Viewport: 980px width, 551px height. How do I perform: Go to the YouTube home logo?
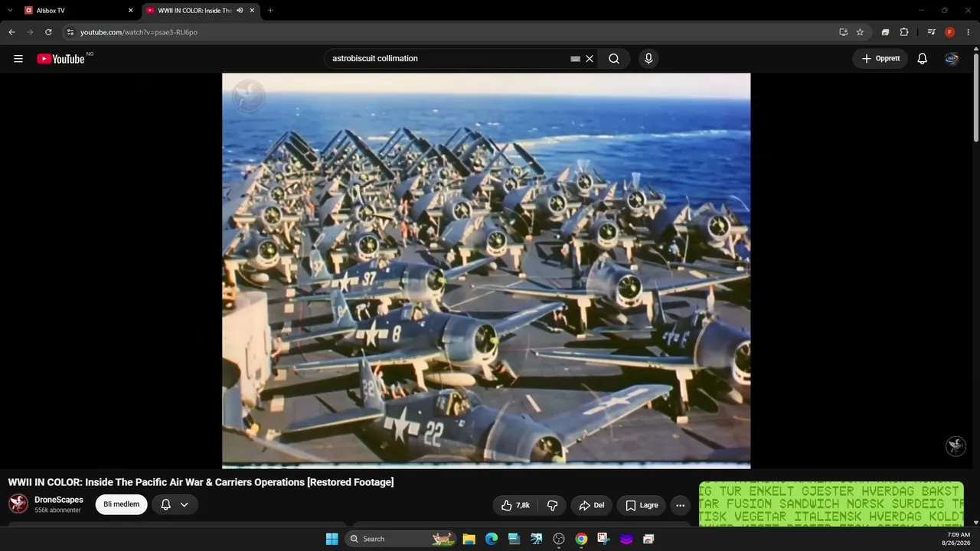[x=60, y=59]
